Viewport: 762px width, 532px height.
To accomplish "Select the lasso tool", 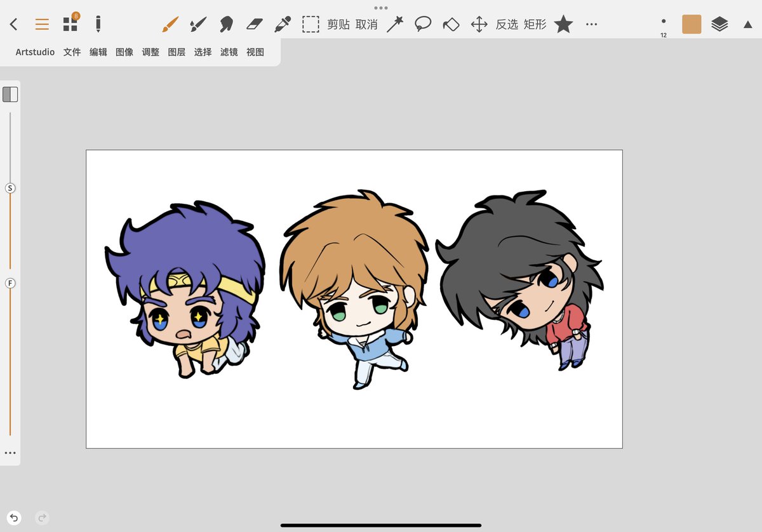I will click(423, 24).
